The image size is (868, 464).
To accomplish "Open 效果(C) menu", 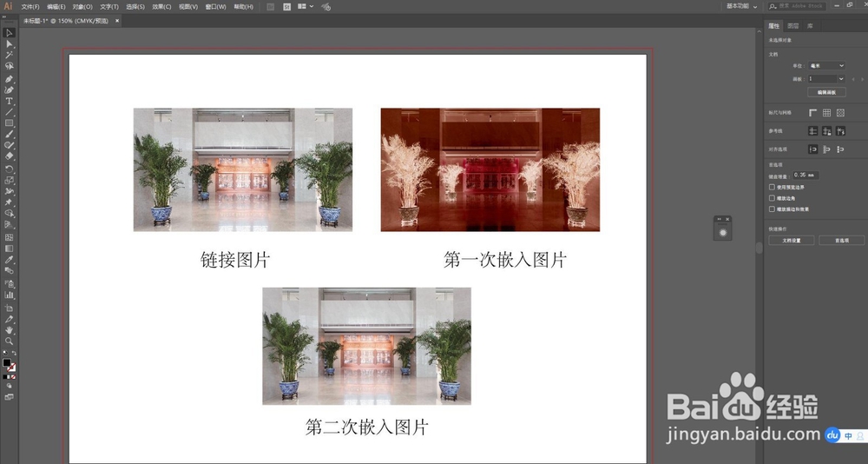I will (x=161, y=7).
